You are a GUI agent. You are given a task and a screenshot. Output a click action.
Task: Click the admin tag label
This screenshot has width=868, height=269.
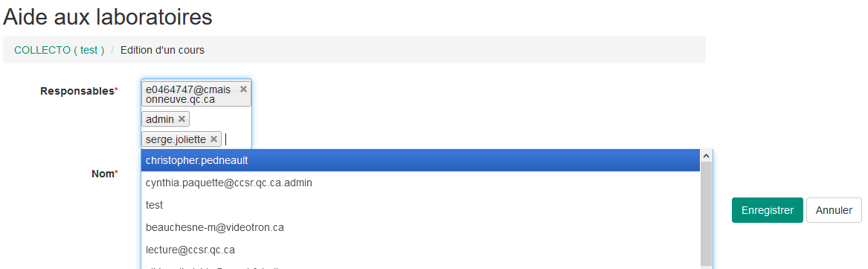click(160, 119)
